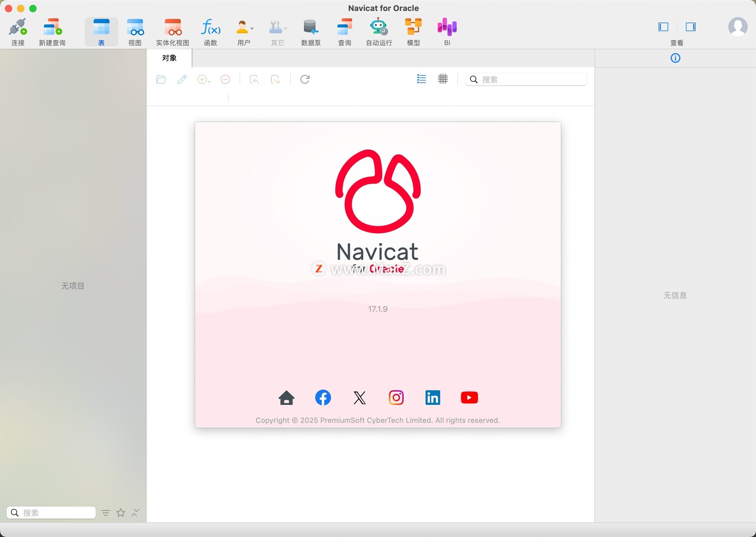Image resolution: width=756 pixels, height=537 pixels.
Task: Click the sidebar filter icon
Action: 106,513
